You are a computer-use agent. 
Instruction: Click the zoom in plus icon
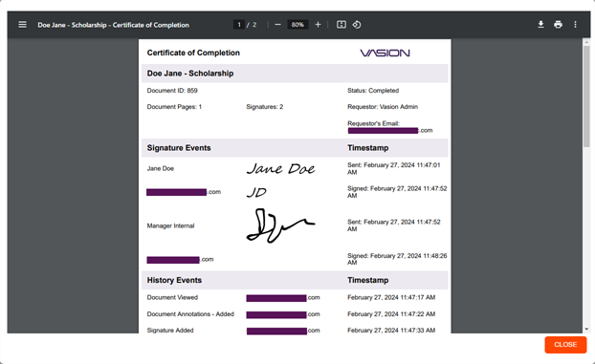318,25
